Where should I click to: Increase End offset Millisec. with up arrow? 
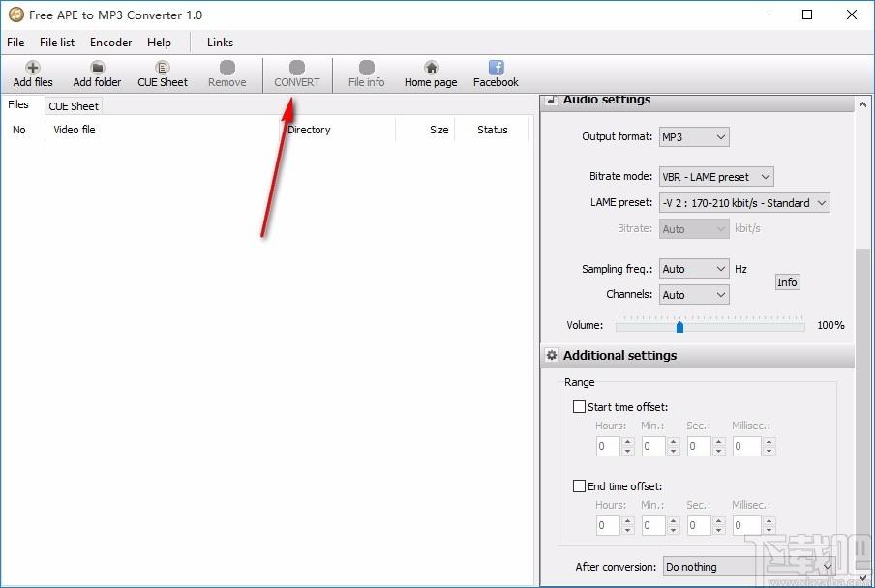pos(769,520)
